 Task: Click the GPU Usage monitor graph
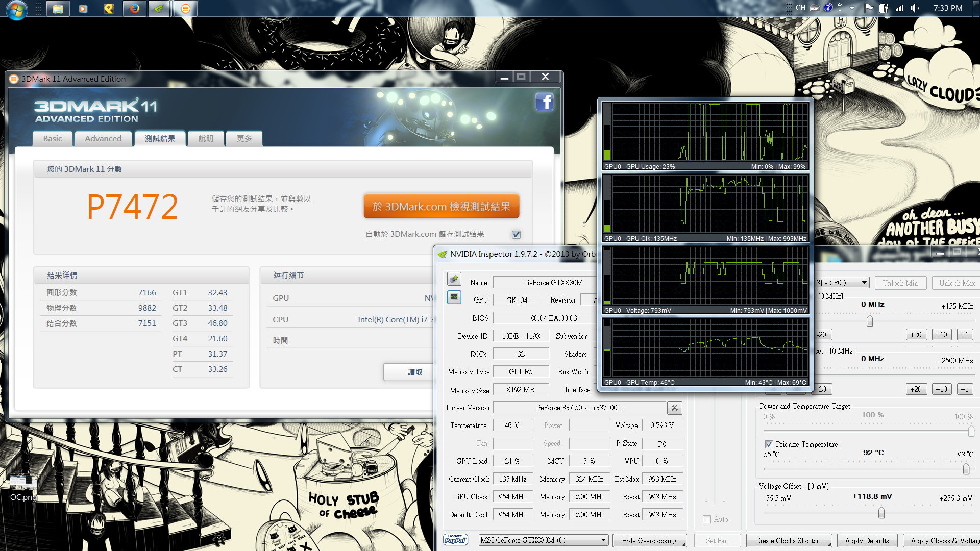(x=706, y=136)
